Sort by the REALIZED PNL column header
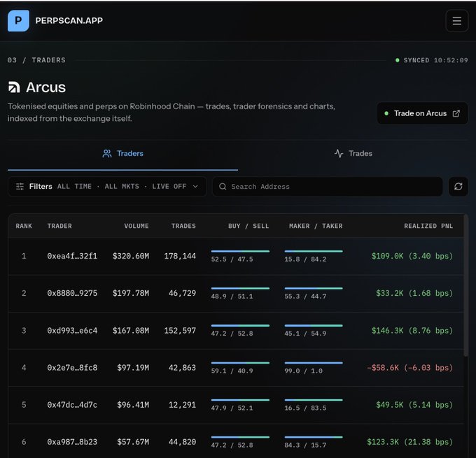 pyautogui.click(x=428, y=226)
